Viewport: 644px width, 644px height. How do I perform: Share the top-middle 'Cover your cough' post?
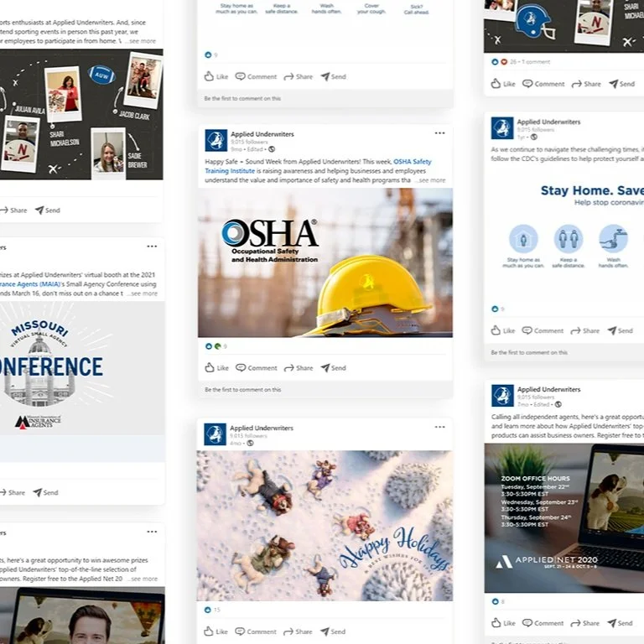point(299,76)
